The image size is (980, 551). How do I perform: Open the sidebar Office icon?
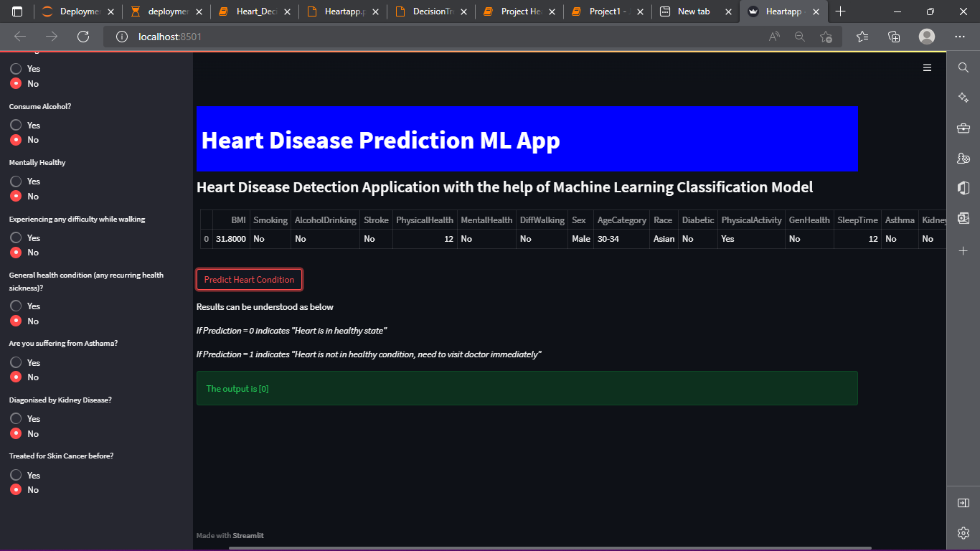pos(963,188)
